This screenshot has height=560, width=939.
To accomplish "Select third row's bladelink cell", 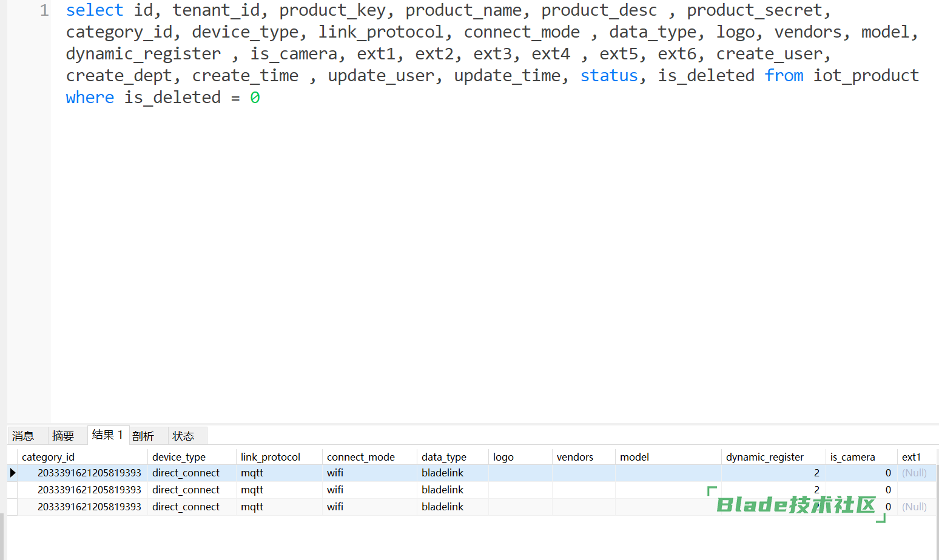I will pyautogui.click(x=442, y=507).
